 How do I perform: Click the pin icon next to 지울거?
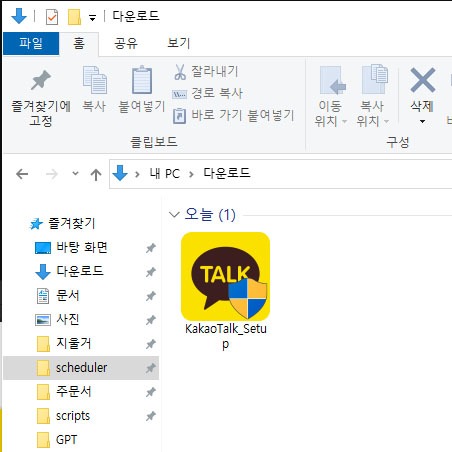click(x=151, y=344)
